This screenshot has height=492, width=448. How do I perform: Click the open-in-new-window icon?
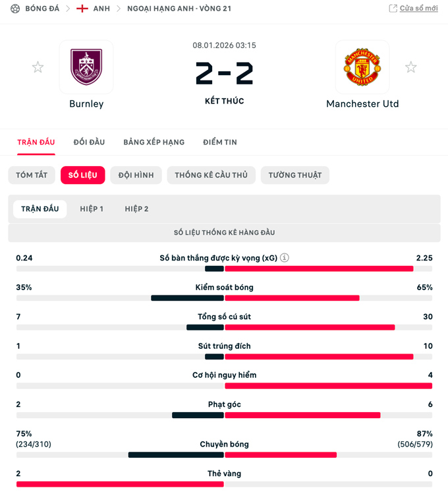[393, 9]
